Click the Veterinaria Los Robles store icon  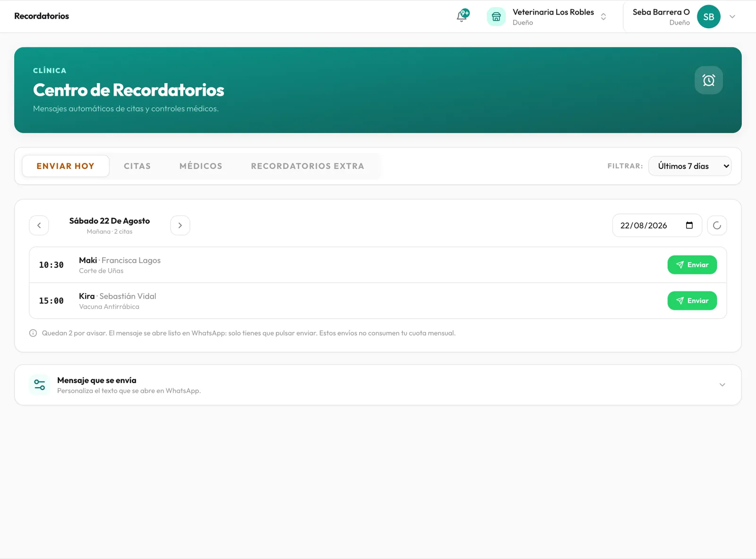[496, 17]
